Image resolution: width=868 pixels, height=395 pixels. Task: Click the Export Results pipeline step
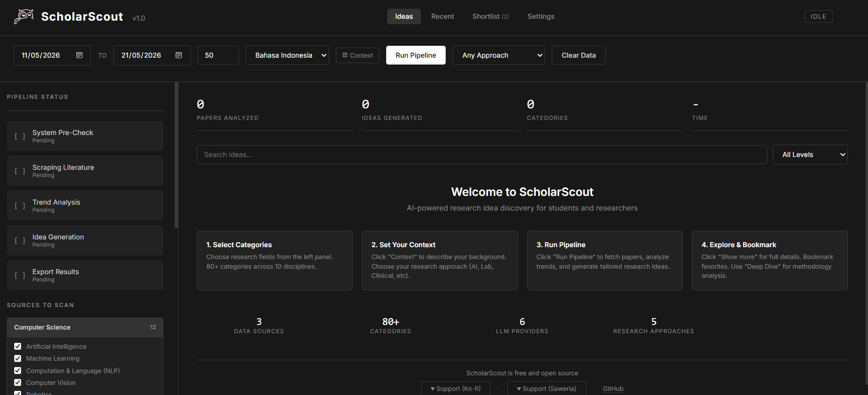(85, 275)
